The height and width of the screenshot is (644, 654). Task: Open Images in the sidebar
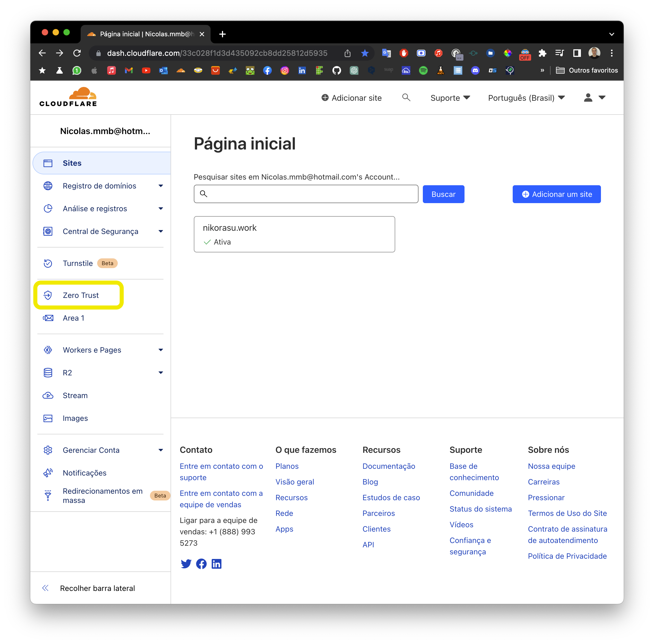(x=75, y=418)
